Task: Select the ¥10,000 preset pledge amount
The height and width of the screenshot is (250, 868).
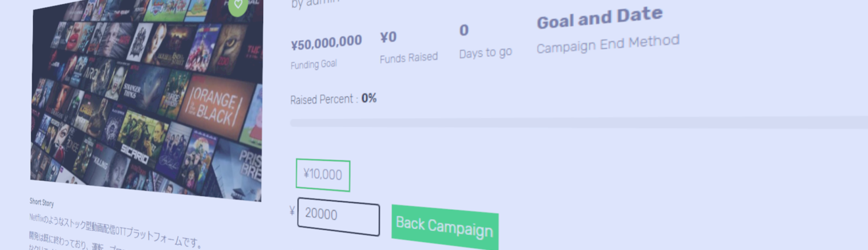Action: 323,175
